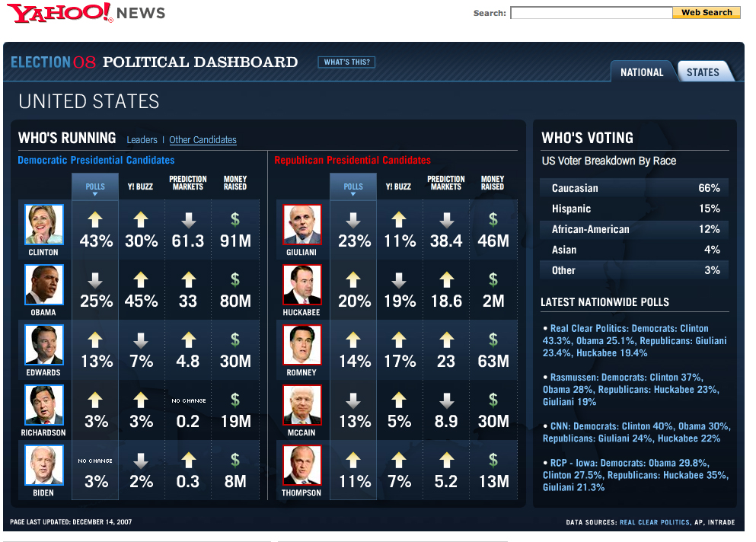Screen dimensions: 756x542
Task: Sort Republicans by Prediction Markets
Action: click(x=446, y=183)
